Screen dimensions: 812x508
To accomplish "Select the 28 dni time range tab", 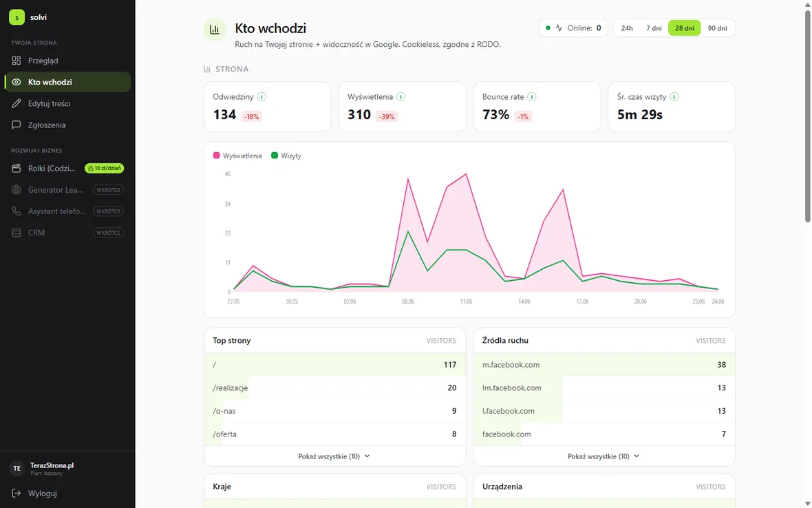I will (x=685, y=28).
